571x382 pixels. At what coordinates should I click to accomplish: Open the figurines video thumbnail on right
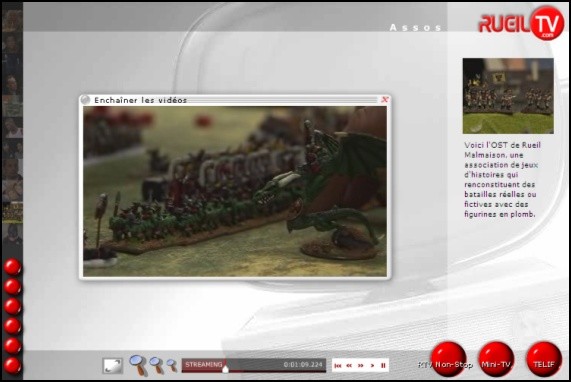click(508, 96)
